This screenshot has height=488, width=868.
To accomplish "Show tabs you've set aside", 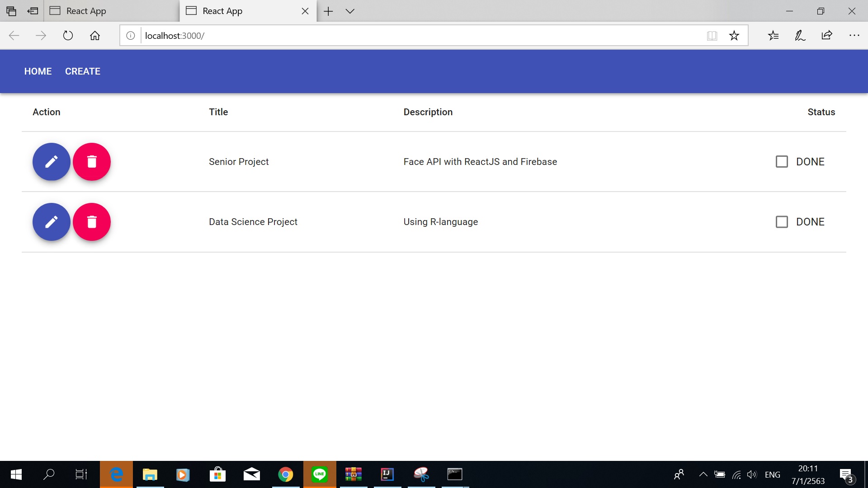I will tap(11, 11).
